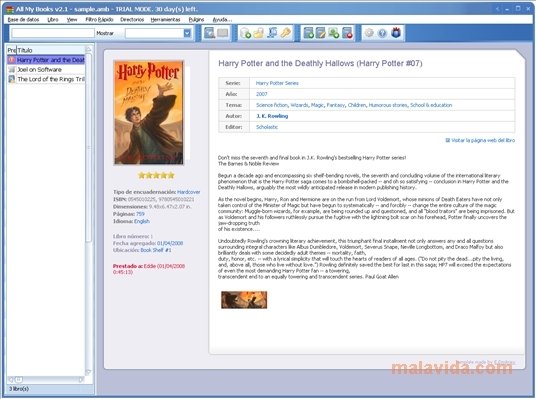Select the Joel on Software book
The image size is (536, 399).
(x=46, y=69)
